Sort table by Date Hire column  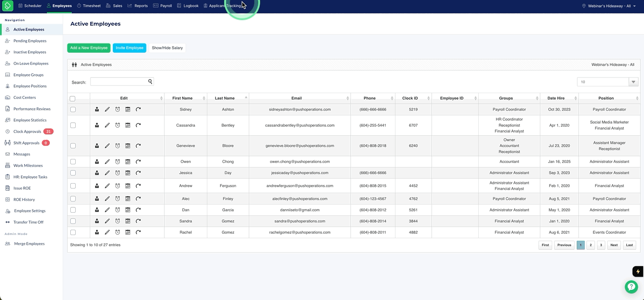[x=559, y=98]
